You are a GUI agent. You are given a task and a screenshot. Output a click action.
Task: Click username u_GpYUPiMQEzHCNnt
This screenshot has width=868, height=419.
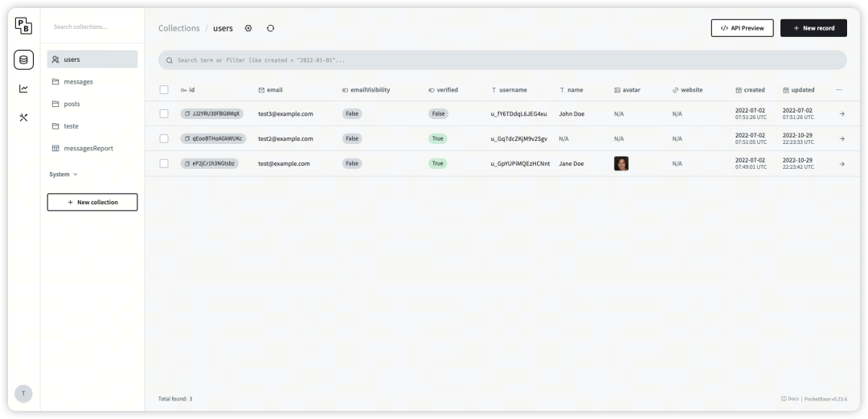(x=520, y=163)
